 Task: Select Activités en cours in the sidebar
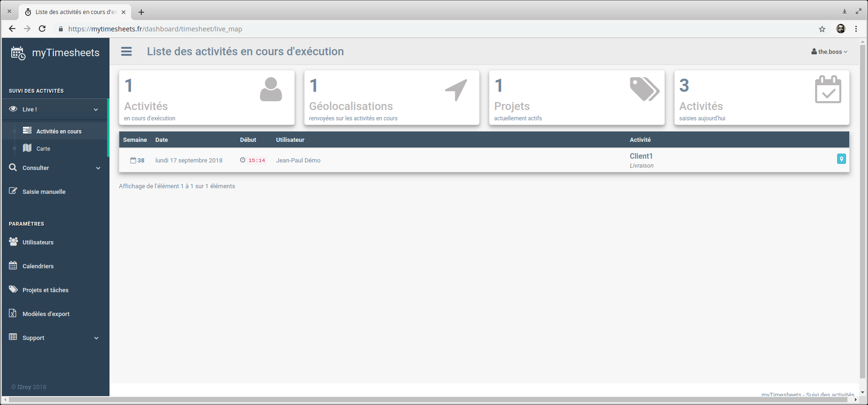58,132
